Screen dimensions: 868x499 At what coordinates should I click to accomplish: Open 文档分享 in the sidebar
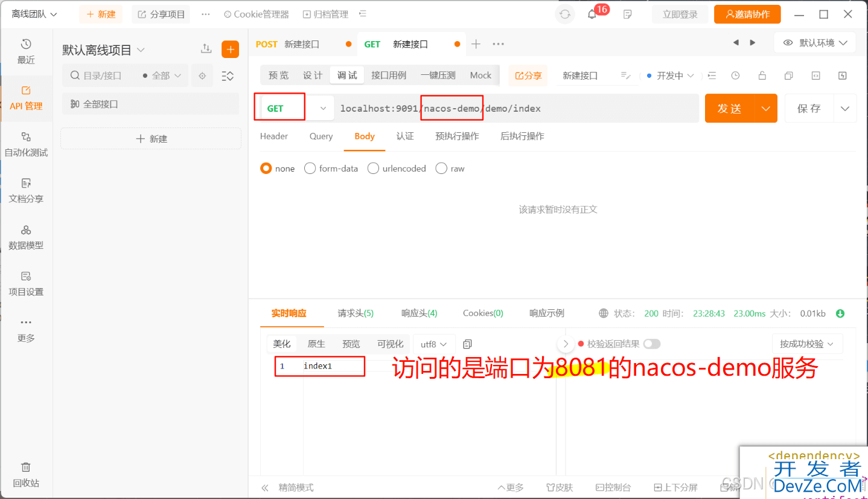[26, 190]
